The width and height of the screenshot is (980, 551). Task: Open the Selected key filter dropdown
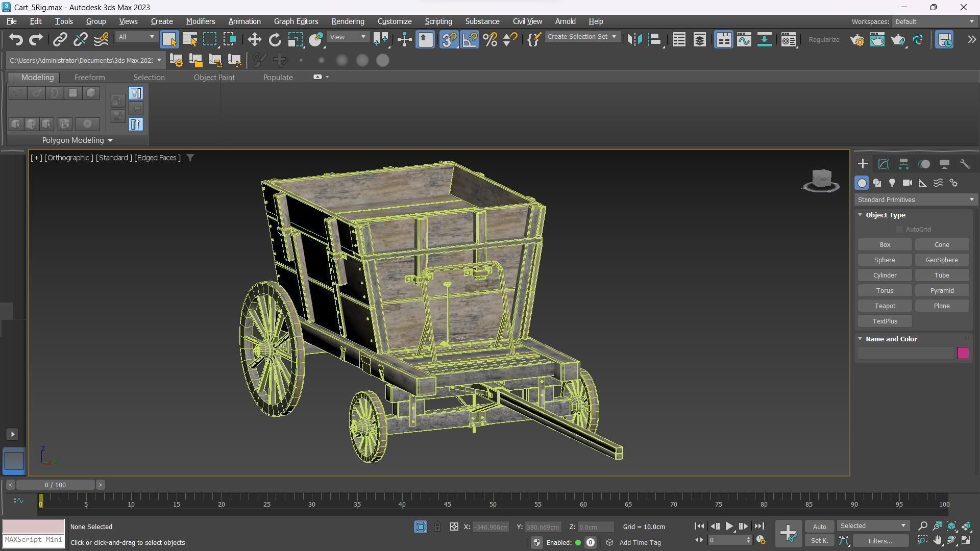(873, 526)
